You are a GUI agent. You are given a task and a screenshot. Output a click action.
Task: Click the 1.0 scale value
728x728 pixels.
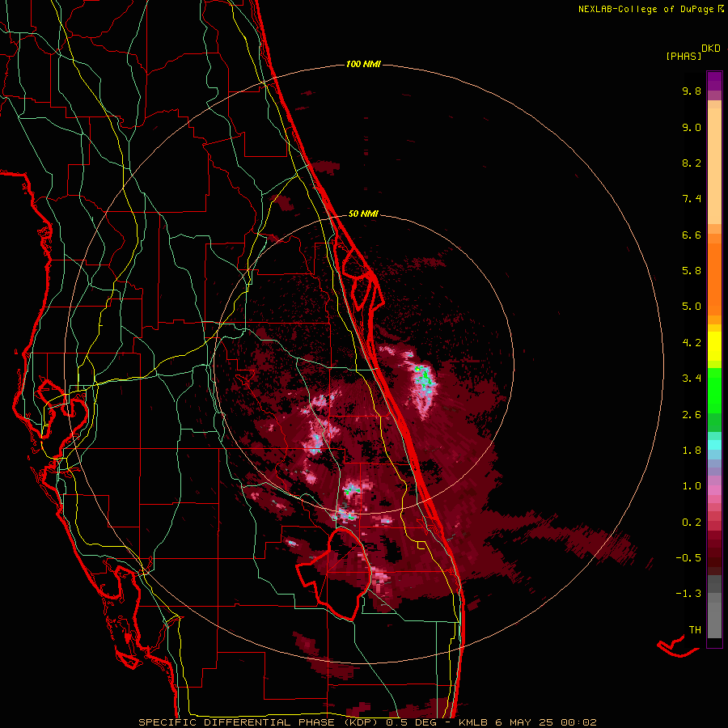pyautogui.click(x=692, y=486)
